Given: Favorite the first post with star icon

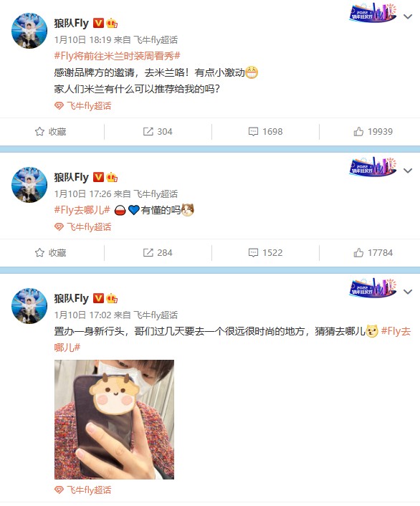Looking at the screenshot, I should [x=50, y=132].
